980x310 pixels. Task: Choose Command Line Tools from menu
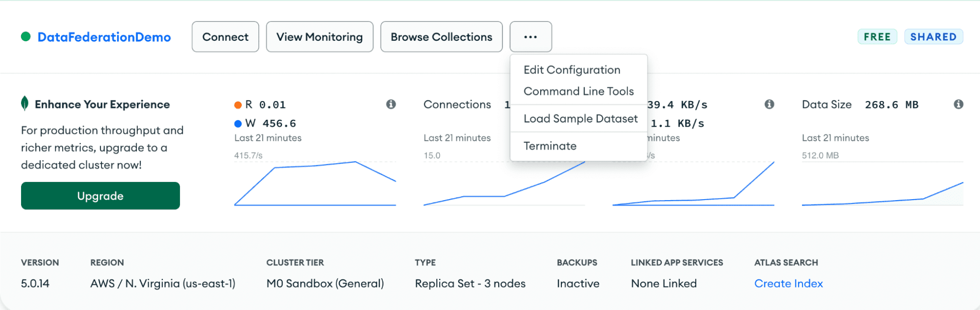click(x=578, y=91)
